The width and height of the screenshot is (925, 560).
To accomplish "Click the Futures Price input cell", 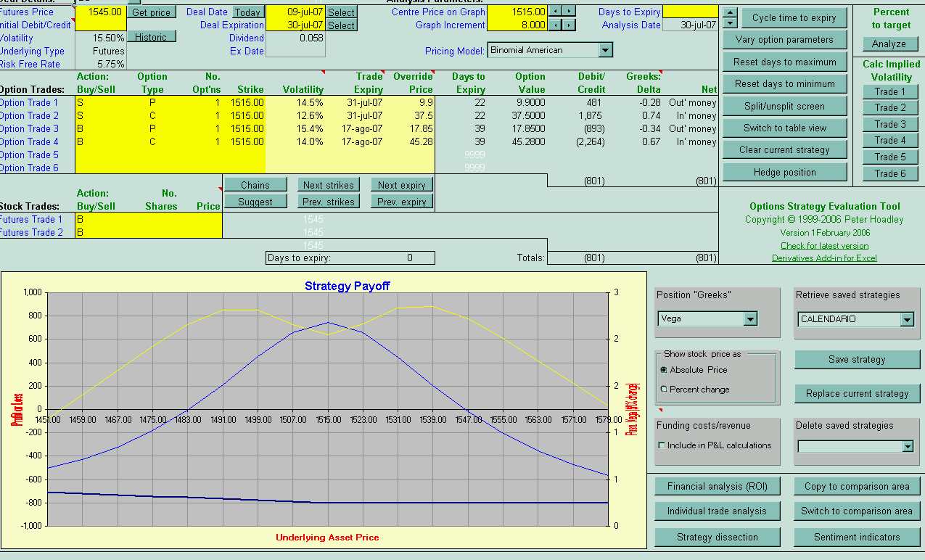I will click(x=100, y=12).
